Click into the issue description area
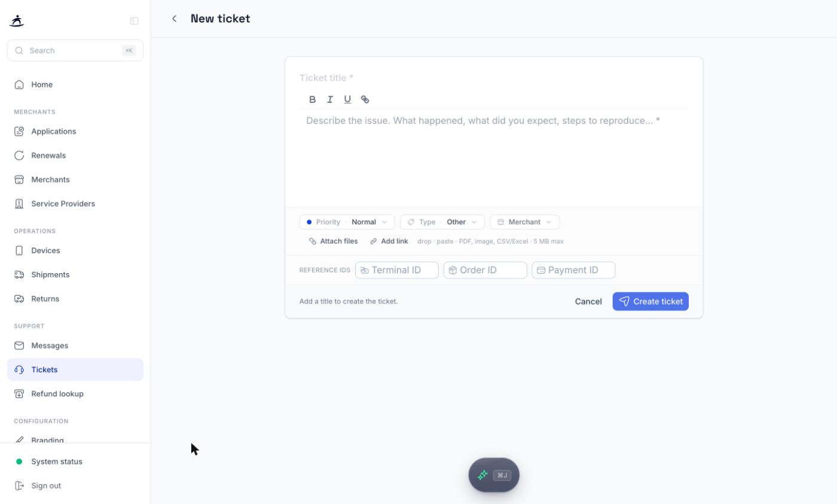 click(494, 158)
